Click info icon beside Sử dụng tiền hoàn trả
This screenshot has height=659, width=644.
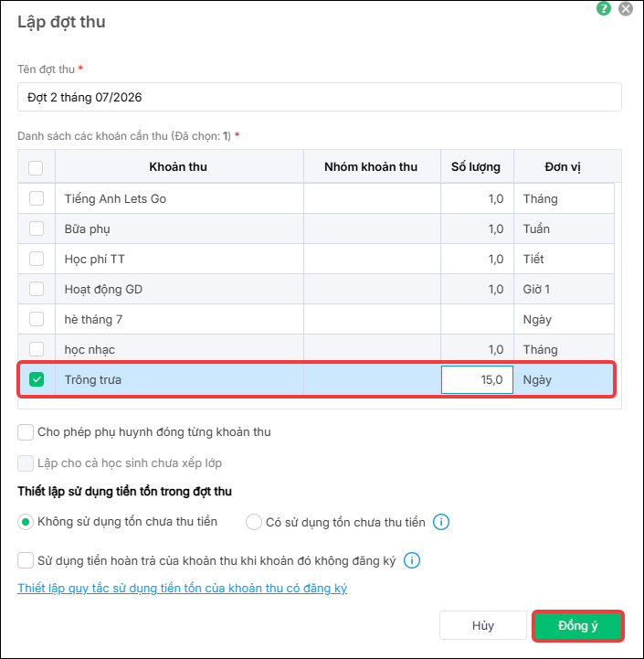pyautogui.click(x=412, y=560)
